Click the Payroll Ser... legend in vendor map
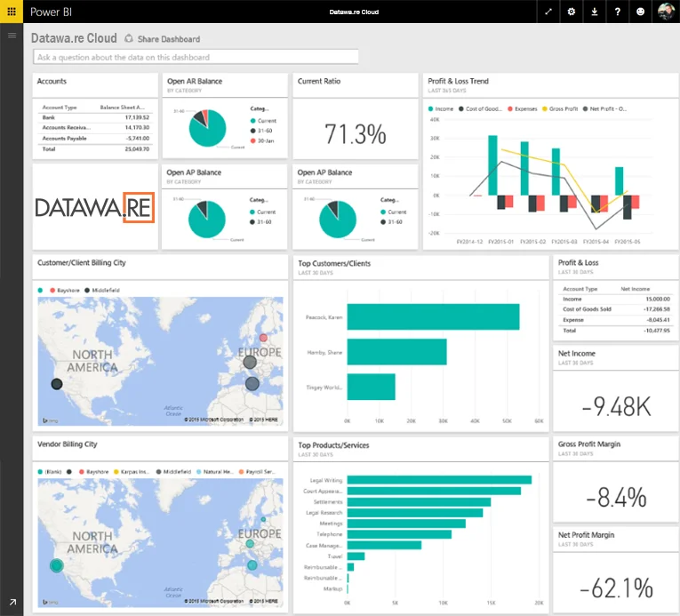 pyautogui.click(x=257, y=471)
